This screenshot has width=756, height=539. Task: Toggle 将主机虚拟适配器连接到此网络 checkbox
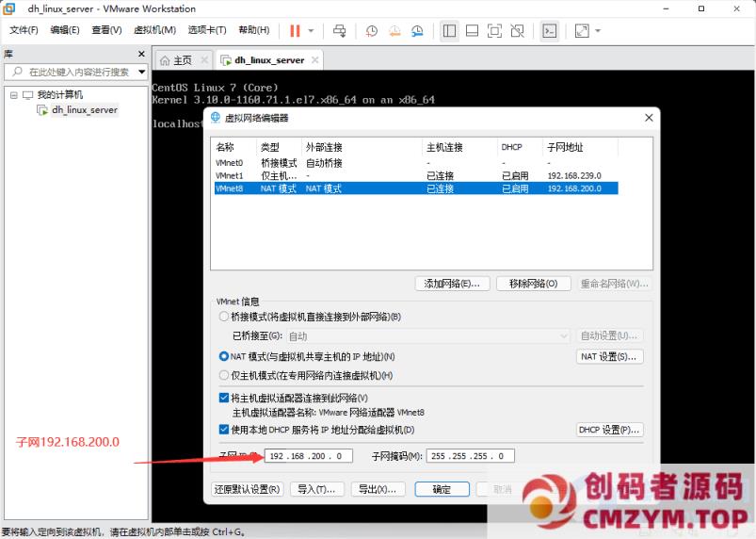coord(224,398)
